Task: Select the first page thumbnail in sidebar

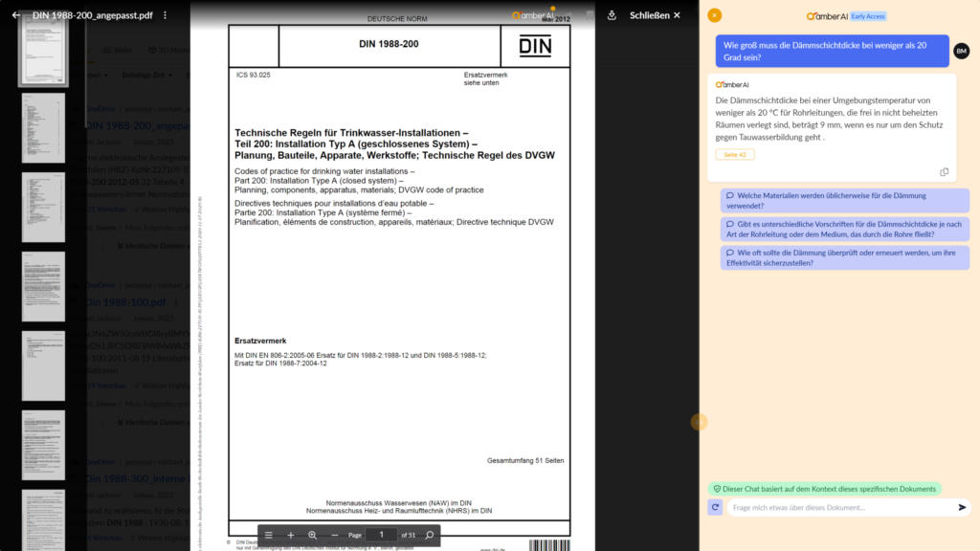Action: 43,53
